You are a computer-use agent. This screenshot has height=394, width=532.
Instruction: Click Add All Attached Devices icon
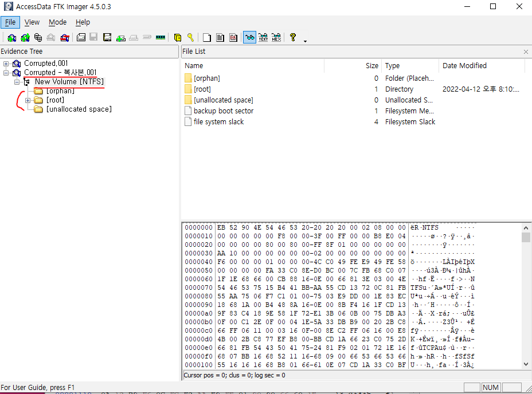point(25,37)
